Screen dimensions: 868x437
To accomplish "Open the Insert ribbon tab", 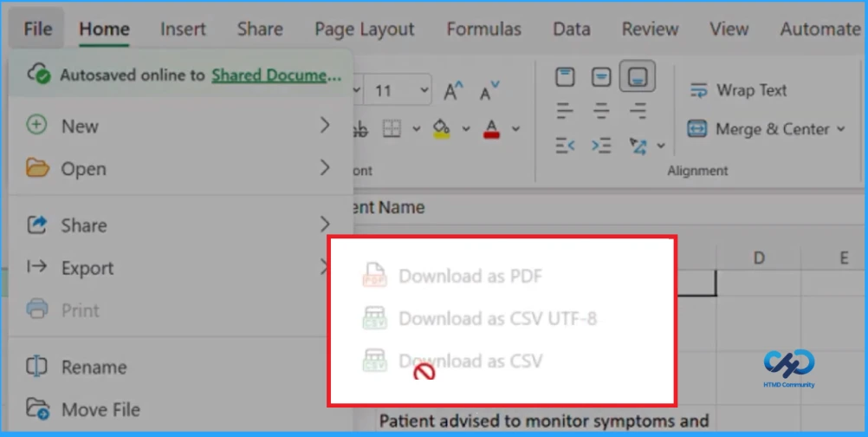I will coord(183,29).
